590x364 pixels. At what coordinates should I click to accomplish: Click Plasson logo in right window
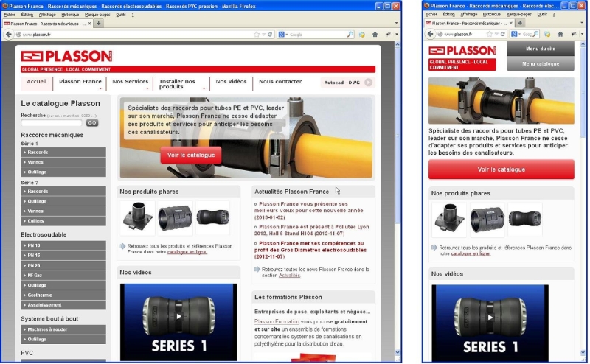tap(462, 50)
